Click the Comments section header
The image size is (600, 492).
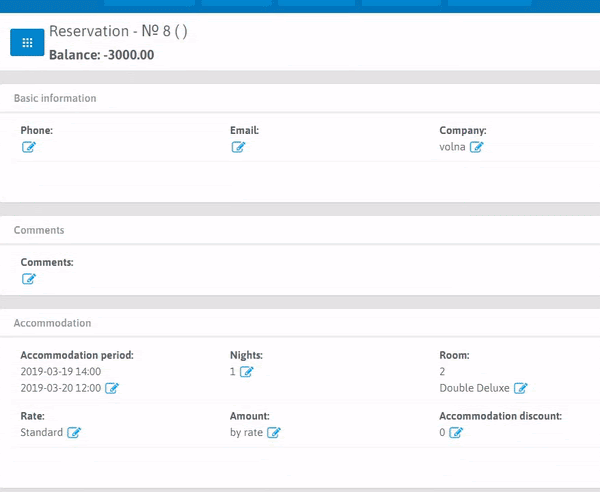39,230
